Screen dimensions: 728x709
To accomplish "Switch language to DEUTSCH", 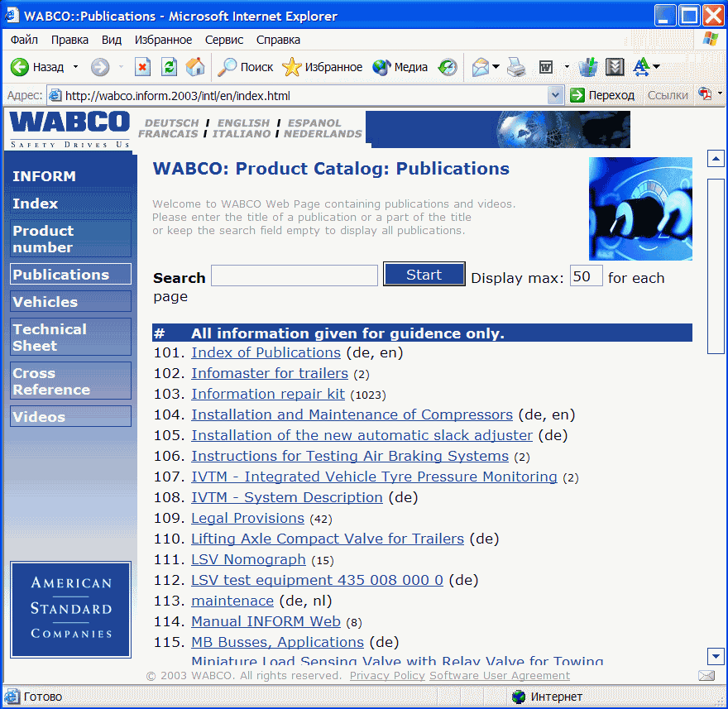I will click(172, 123).
